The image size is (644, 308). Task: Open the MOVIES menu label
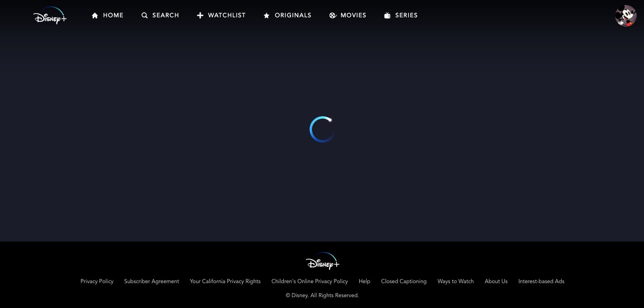click(x=353, y=15)
